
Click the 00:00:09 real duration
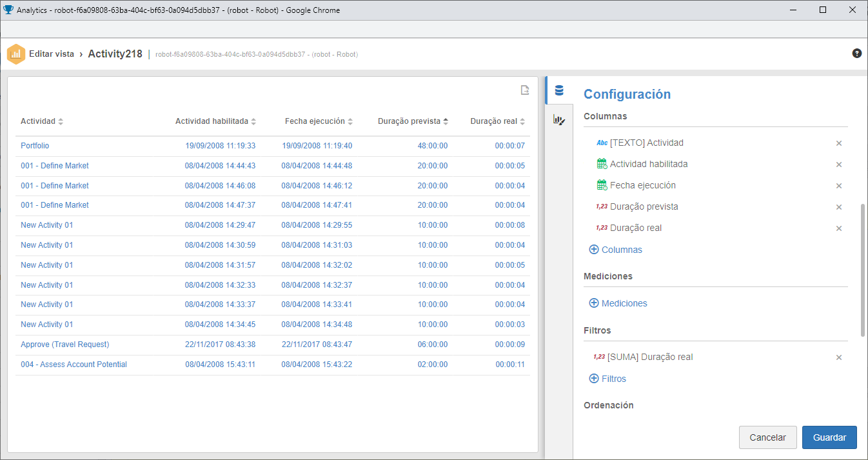(x=510, y=345)
